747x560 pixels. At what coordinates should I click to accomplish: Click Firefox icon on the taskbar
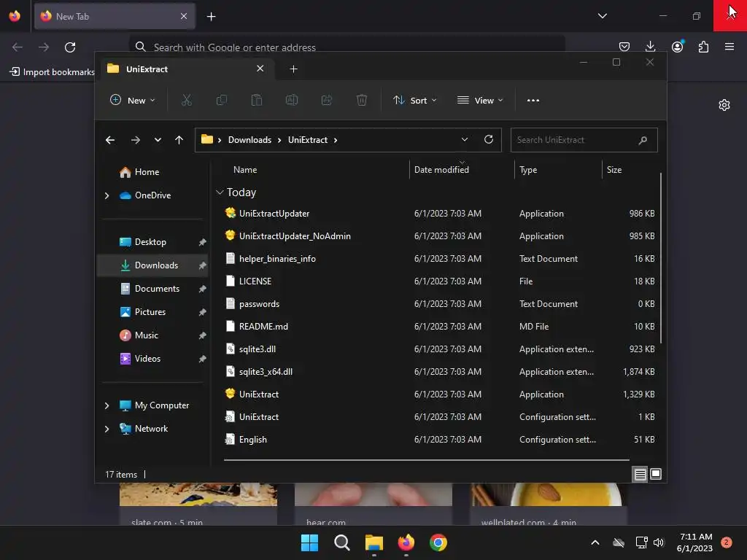(406, 542)
